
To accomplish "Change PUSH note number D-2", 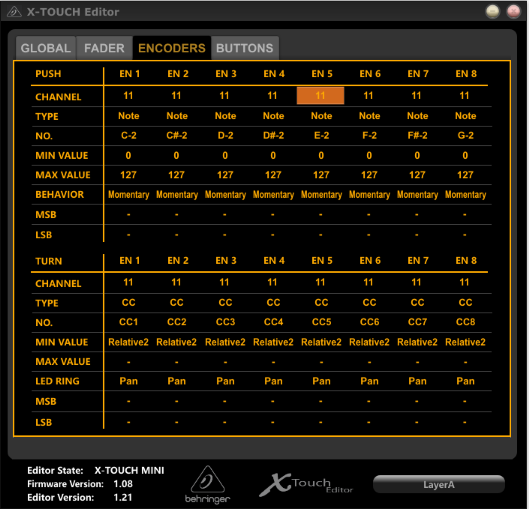I will click(225, 136).
